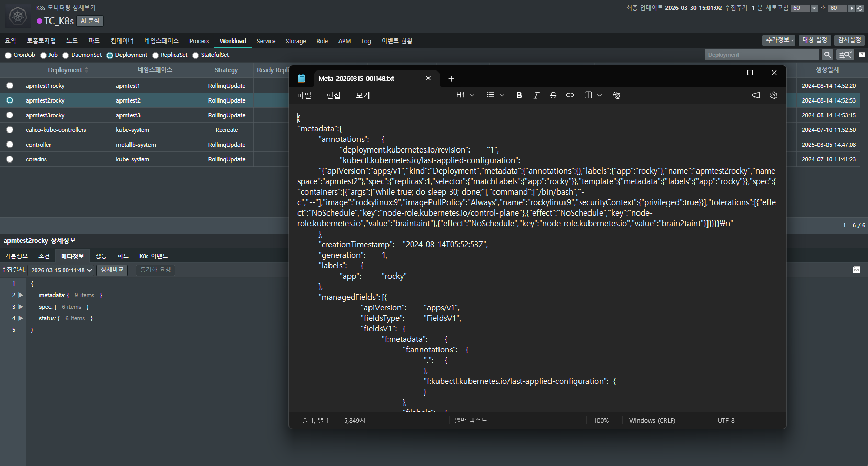Click the 상세비교 button

pos(112,270)
